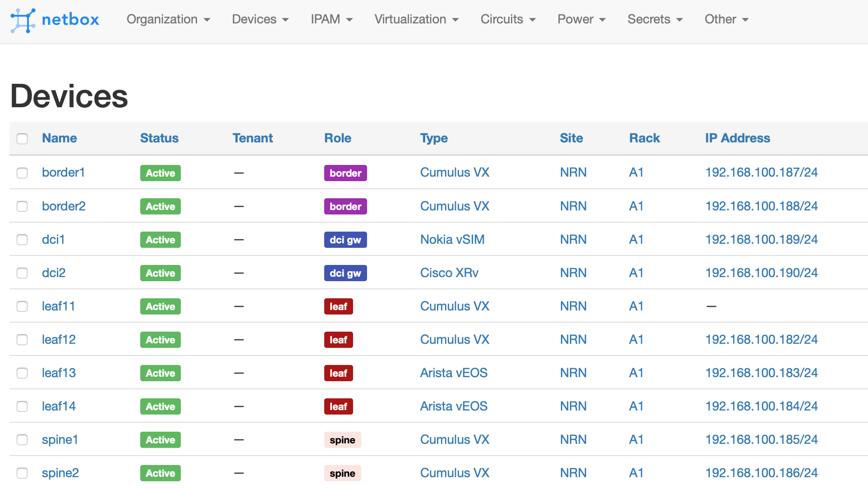Check the spine1 row checkbox
Image resolution: width=868 pixels, height=488 pixels.
tap(22, 439)
